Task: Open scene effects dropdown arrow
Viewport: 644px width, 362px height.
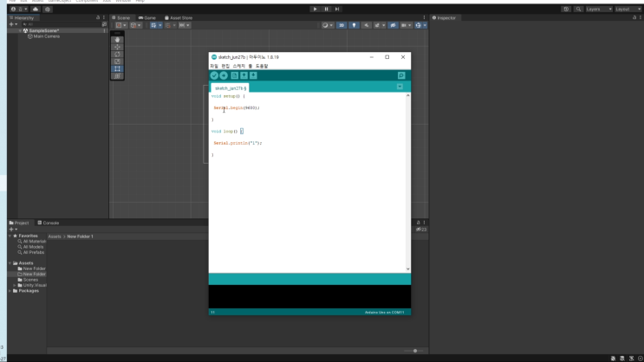Action: pos(384,25)
